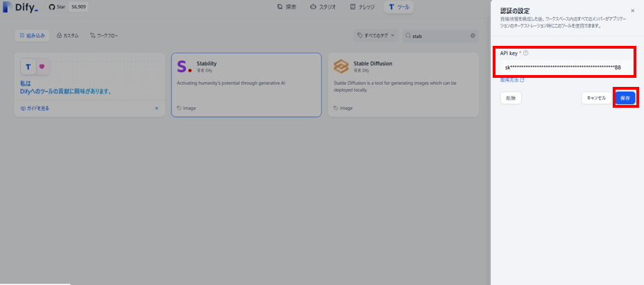Open the ナレッジ tab
Viewport: 644px width, 285px height.
tap(362, 7)
